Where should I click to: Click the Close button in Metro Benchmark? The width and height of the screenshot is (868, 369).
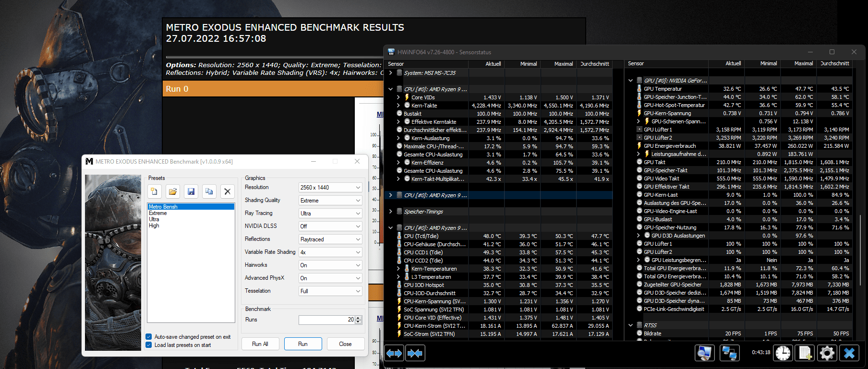tap(345, 344)
